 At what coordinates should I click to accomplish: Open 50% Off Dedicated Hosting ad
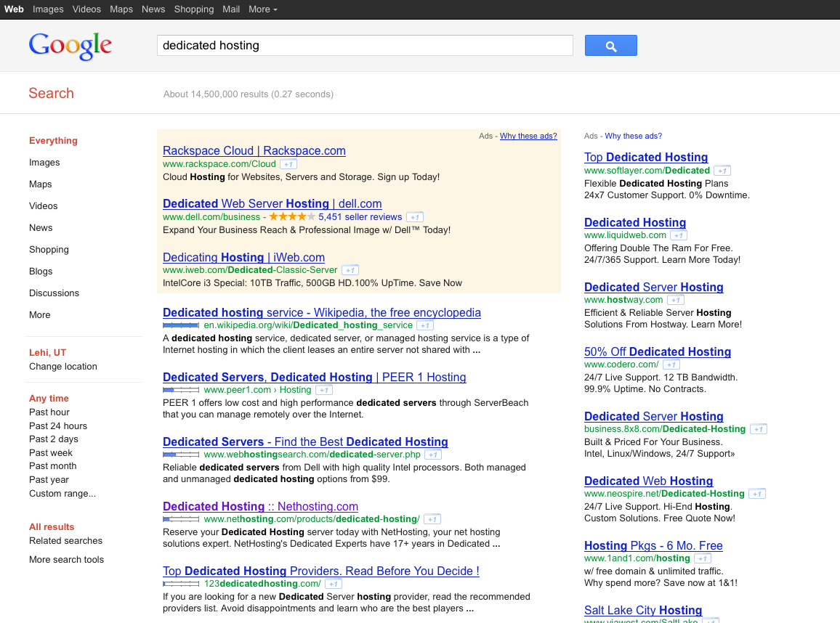tap(658, 351)
